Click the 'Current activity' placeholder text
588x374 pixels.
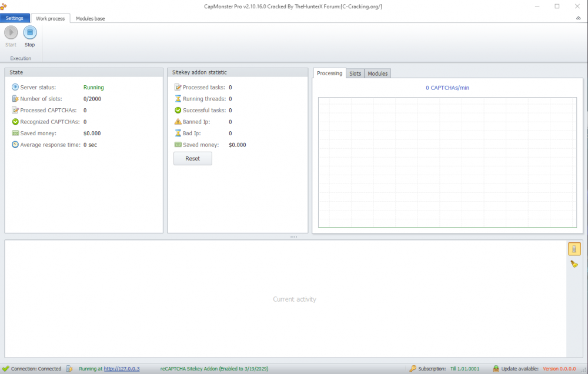(295, 299)
